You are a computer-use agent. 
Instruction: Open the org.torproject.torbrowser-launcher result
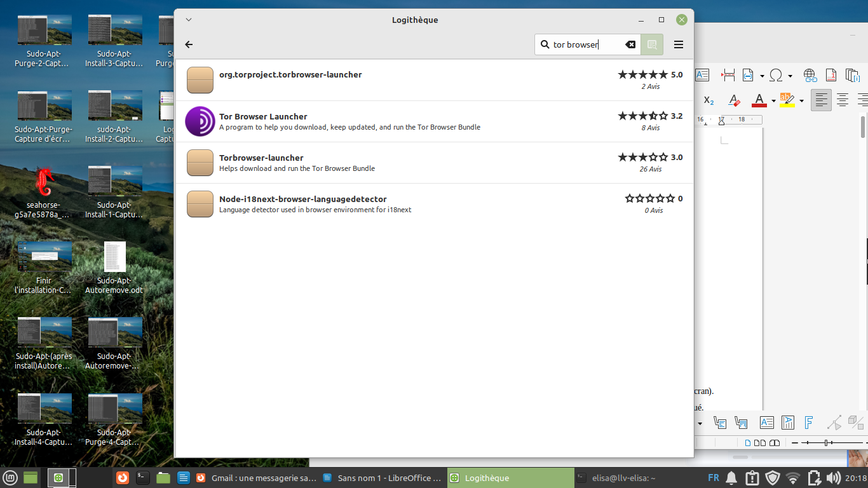434,80
